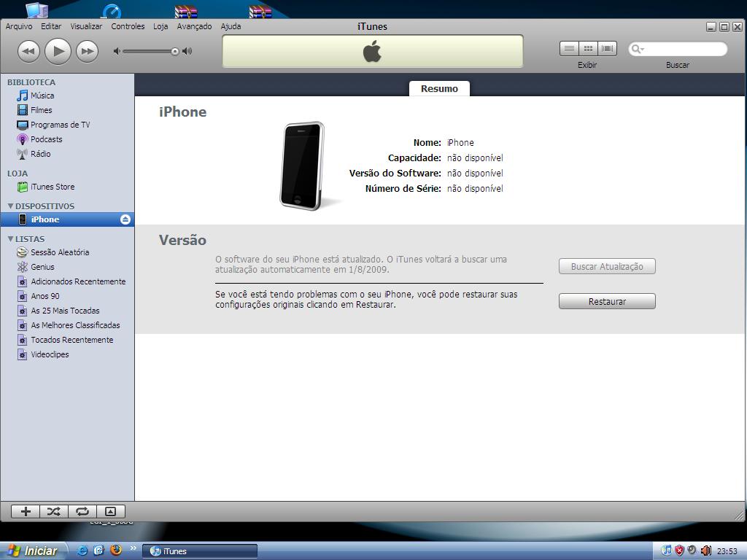
Task: Collapse the Dispositivos section
Action: point(10,206)
